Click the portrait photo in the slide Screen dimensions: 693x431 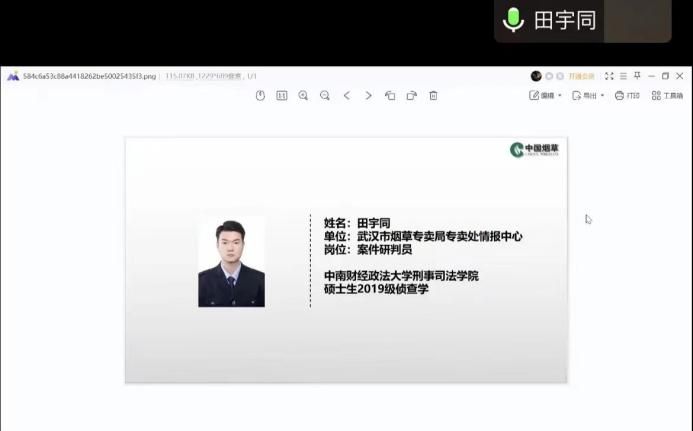click(x=231, y=261)
